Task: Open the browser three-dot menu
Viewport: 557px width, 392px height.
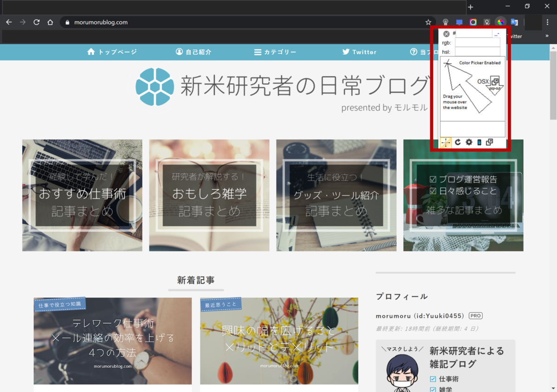Action: point(548,22)
